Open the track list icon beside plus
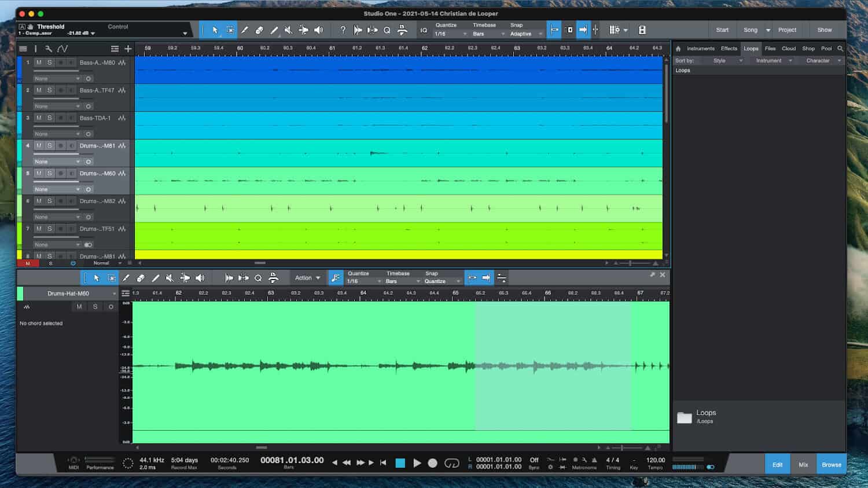Screen dimensions: 868x488 click(115, 49)
